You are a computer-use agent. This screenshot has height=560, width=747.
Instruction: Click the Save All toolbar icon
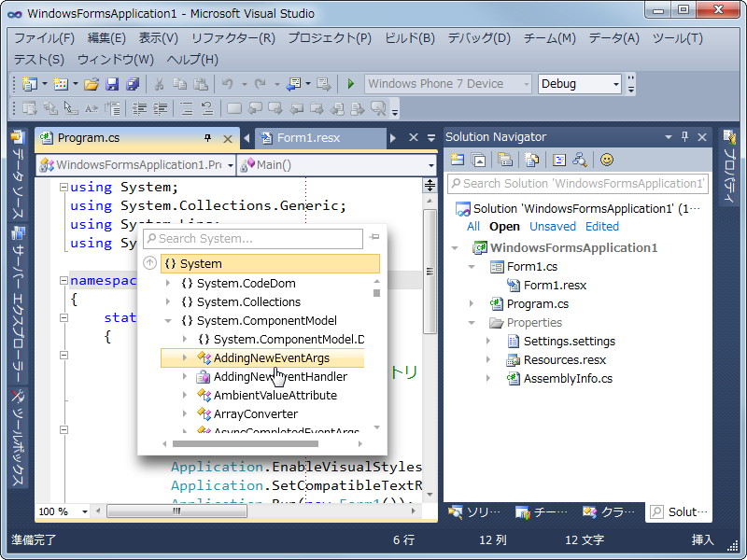coord(132,84)
